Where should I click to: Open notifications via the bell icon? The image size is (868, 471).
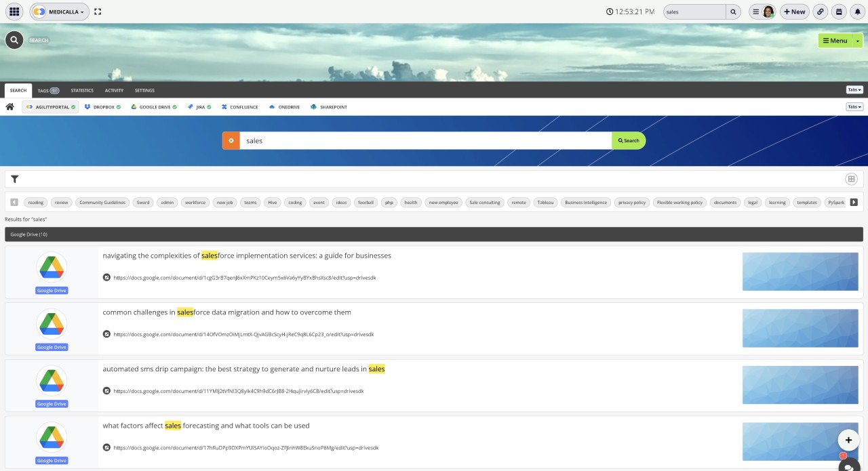[857, 12]
